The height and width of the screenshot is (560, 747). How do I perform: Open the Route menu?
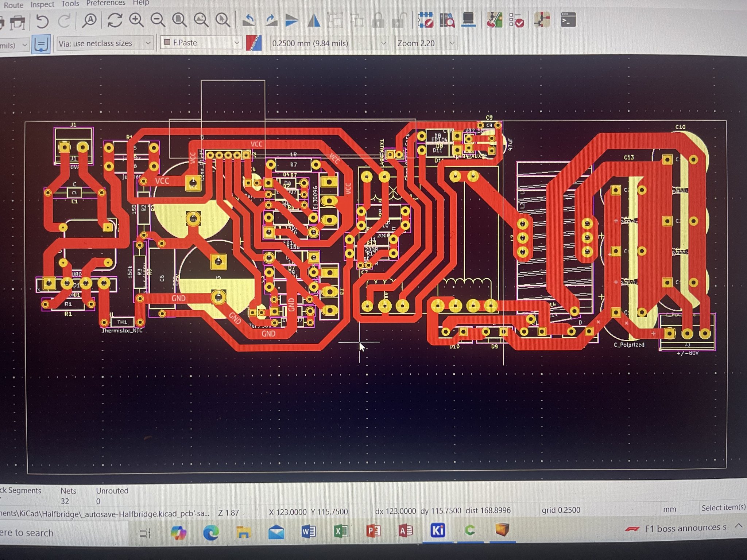(x=13, y=5)
